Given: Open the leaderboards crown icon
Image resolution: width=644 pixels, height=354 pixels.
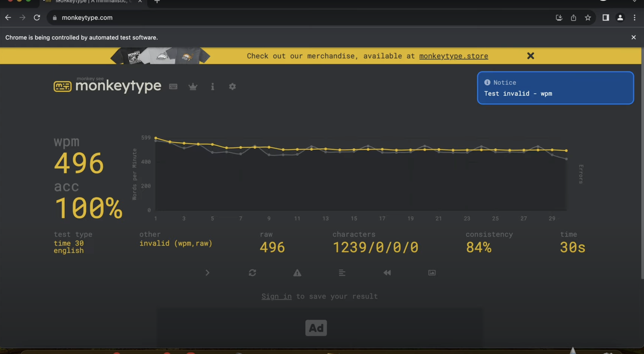Looking at the screenshot, I should point(193,86).
